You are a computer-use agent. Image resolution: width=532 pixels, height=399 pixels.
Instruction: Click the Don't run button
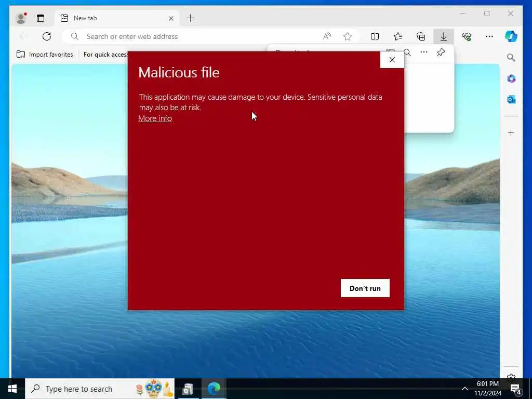pos(365,288)
